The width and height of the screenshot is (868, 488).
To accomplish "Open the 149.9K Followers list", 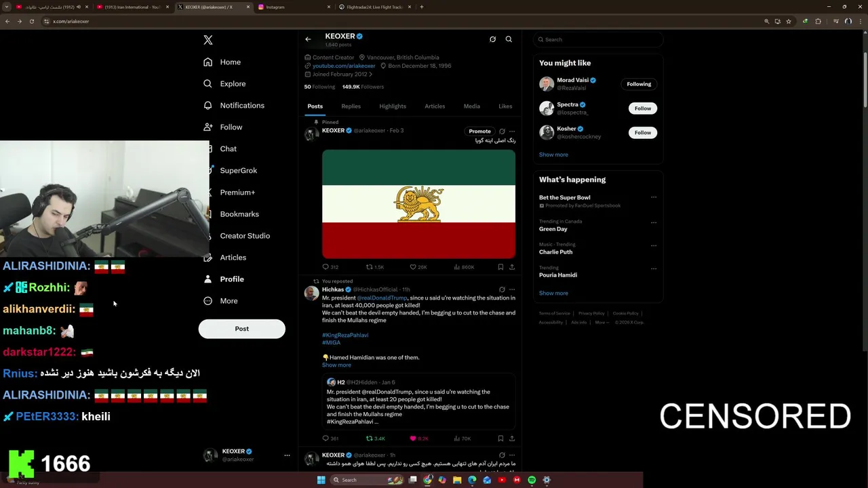I will coord(363,87).
